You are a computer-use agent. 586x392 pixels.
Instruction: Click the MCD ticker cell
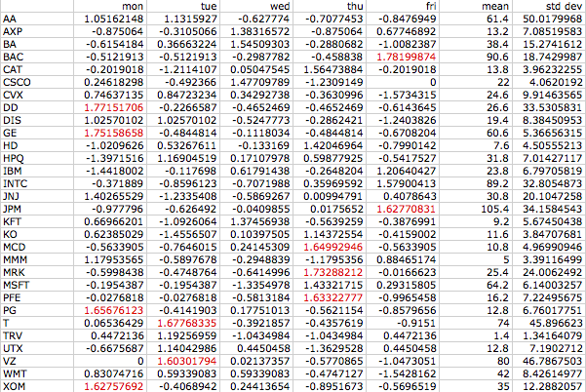[37, 247]
